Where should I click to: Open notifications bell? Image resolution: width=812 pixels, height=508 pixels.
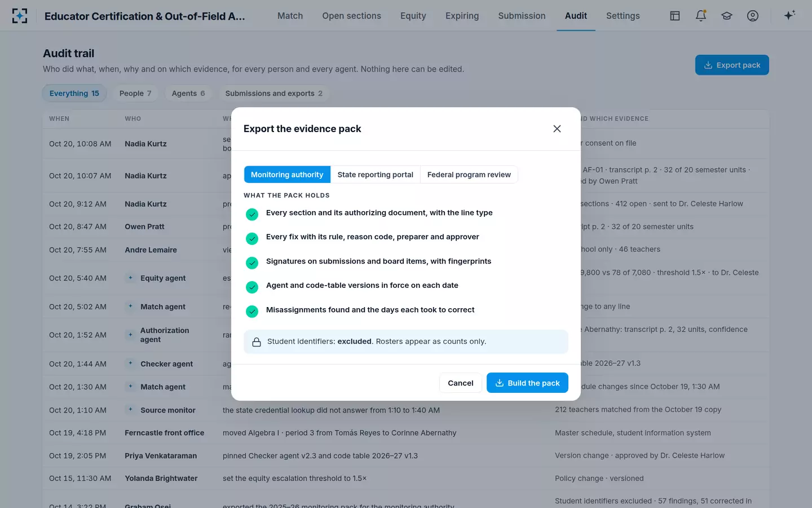[701, 16]
